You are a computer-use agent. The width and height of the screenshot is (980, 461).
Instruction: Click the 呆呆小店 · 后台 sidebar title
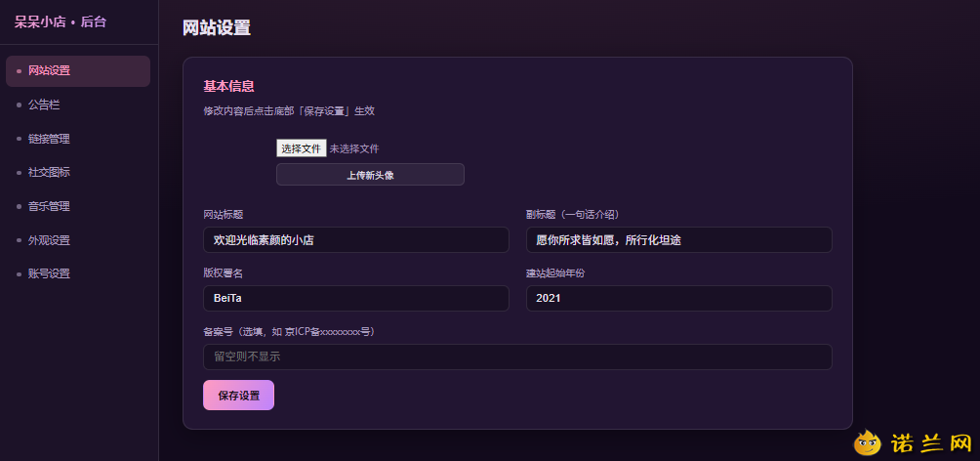[60, 21]
